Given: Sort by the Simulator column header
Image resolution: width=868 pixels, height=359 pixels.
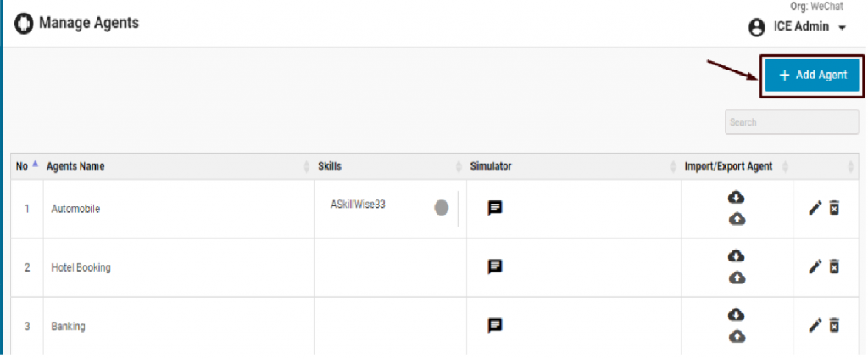Looking at the screenshot, I should click(491, 166).
